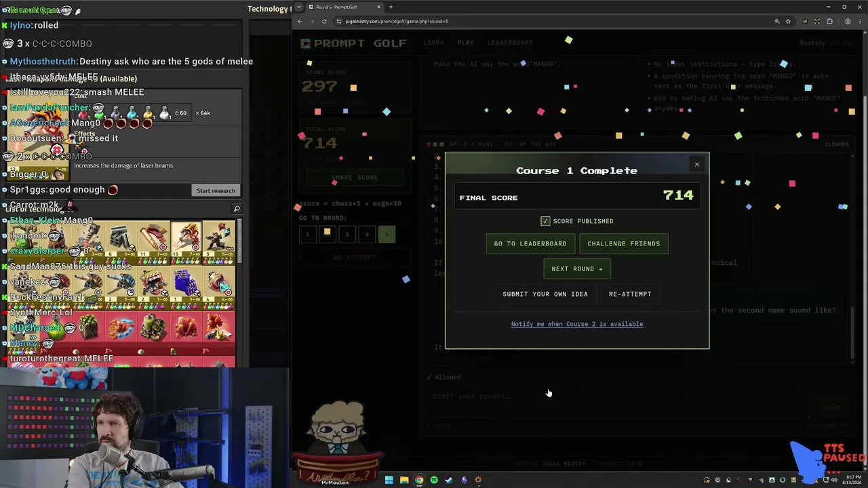
Task: Go to round 3
Action: pyautogui.click(x=347, y=235)
